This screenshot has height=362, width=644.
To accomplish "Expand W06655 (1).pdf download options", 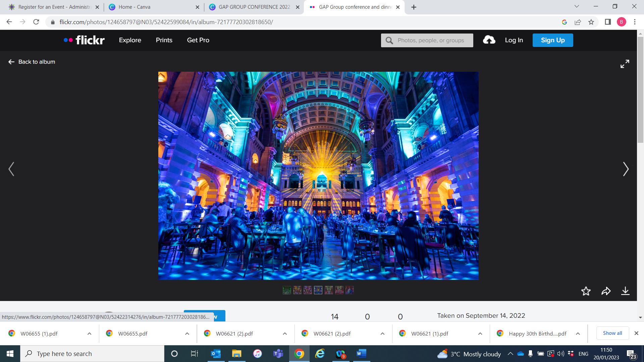I will point(89,334).
